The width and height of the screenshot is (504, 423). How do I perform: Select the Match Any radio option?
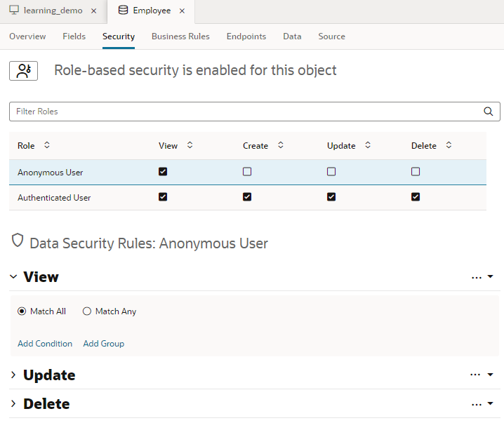pyautogui.click(x=87, y=311)
